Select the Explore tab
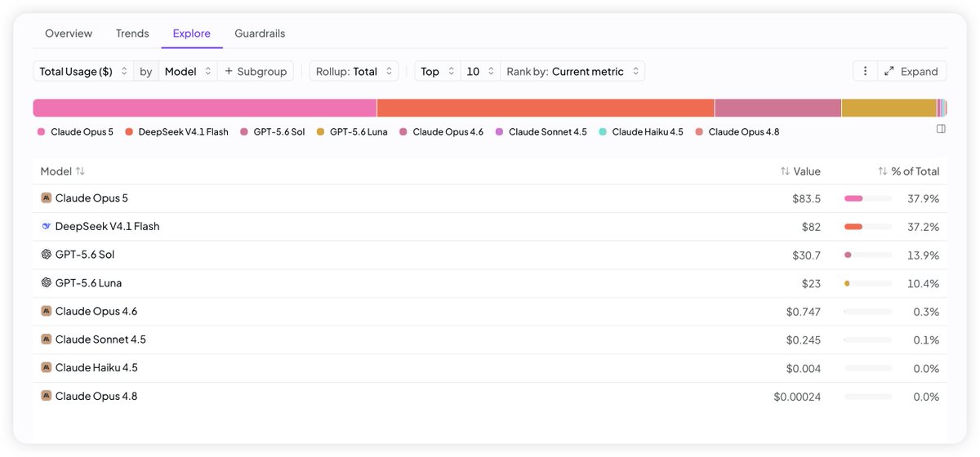The image size is (980, 457). coord(192,33)
